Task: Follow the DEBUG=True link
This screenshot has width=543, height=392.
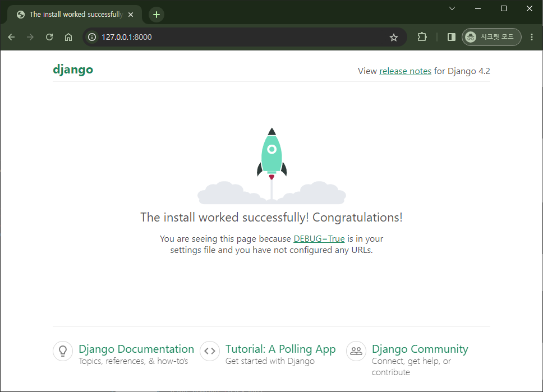Action: click(x=319, y=238)
